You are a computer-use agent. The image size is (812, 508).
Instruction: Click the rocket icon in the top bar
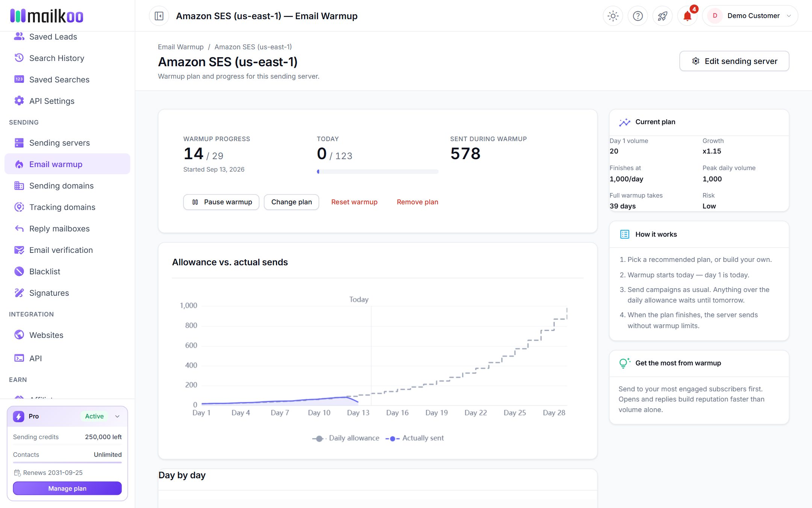click(x=662, y=16)
